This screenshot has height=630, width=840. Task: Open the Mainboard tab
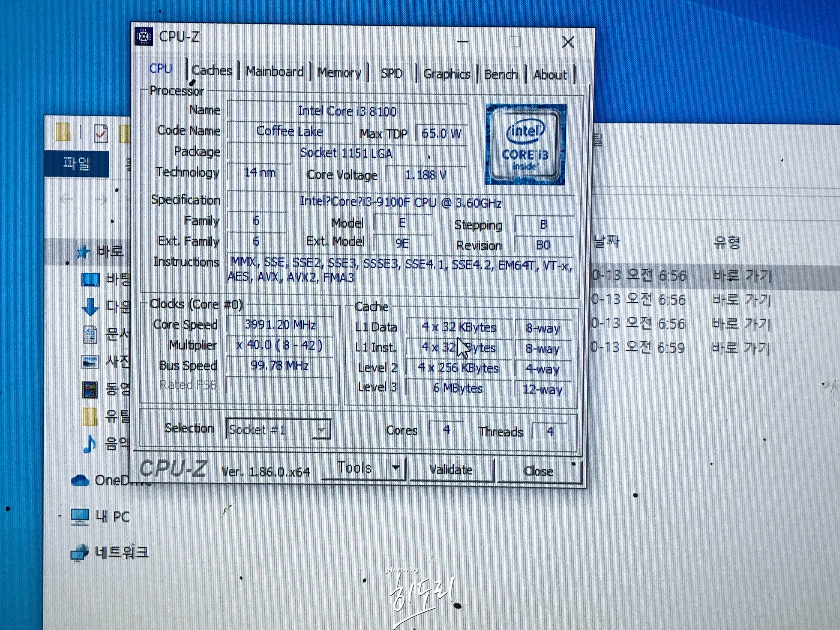click(x=275, y=71)
